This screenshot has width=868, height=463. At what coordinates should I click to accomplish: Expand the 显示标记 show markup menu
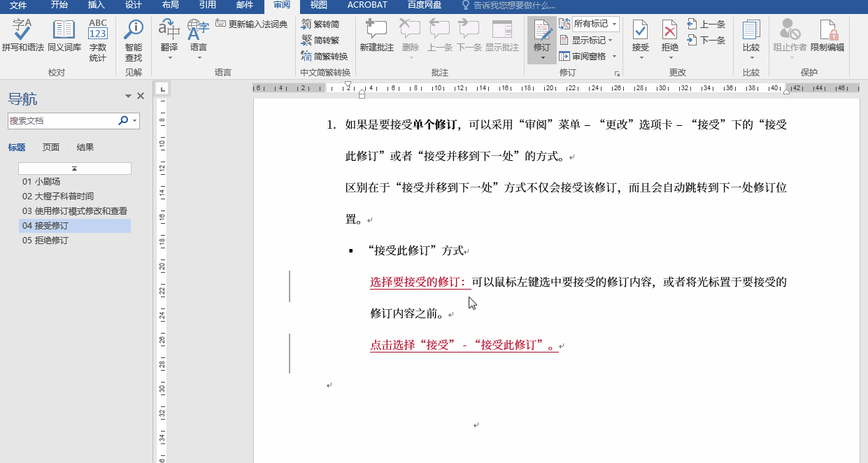[x=588, y=39]
